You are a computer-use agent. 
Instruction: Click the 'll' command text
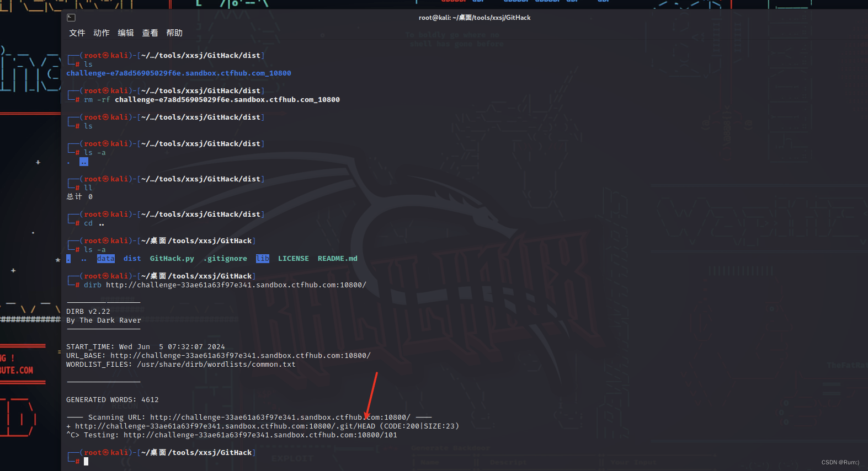[x=88, y=188]
